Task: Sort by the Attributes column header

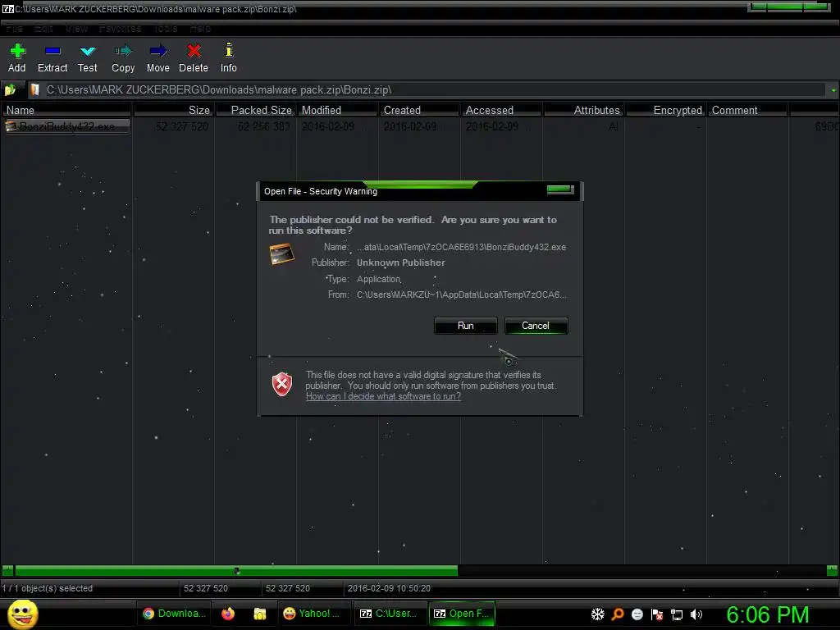Action: (x=583, y=110)
